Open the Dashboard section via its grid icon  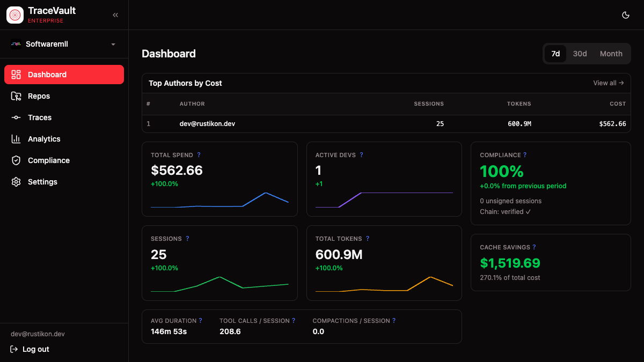tap(17, 74)
